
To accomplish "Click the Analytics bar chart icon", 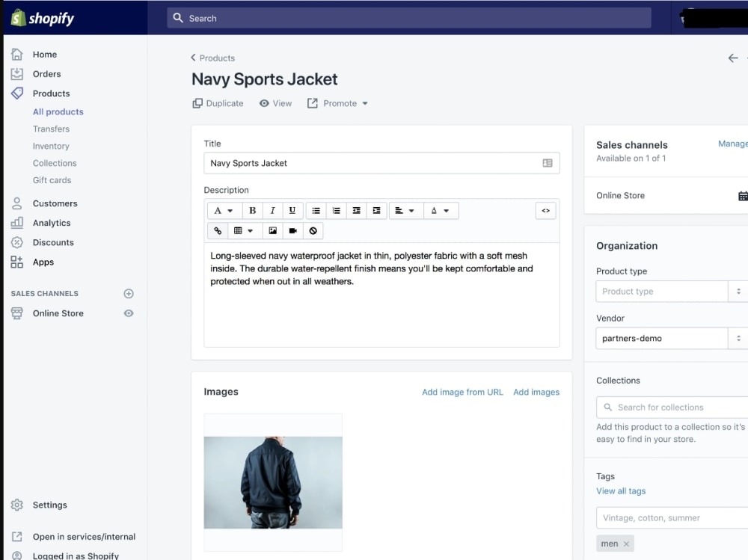I will pyautogui.click(x=16, y=223).
